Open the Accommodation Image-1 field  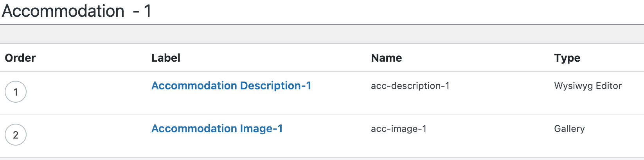[x=217, y=128]
